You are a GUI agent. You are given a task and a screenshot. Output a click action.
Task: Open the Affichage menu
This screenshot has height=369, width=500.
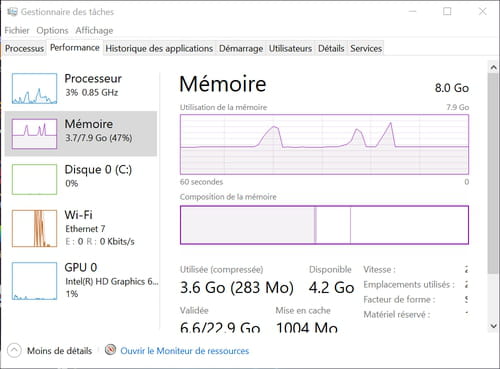(x=94, y=30)
